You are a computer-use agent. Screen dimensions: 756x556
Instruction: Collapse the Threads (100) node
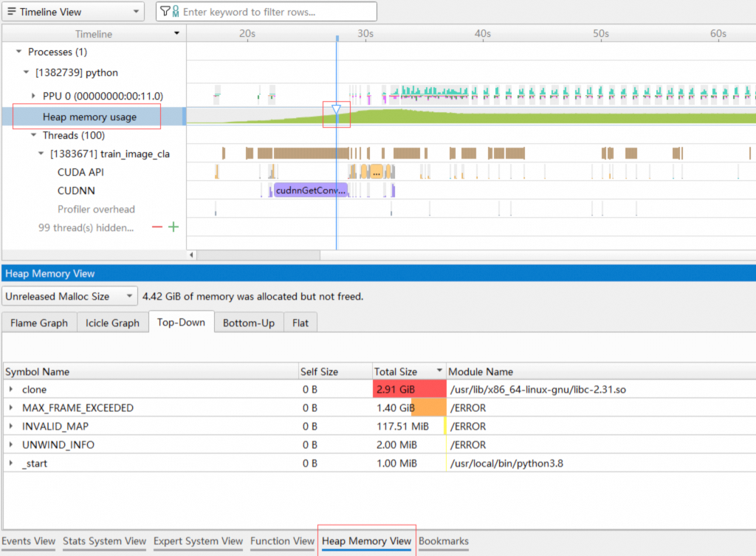click(33, 135)
